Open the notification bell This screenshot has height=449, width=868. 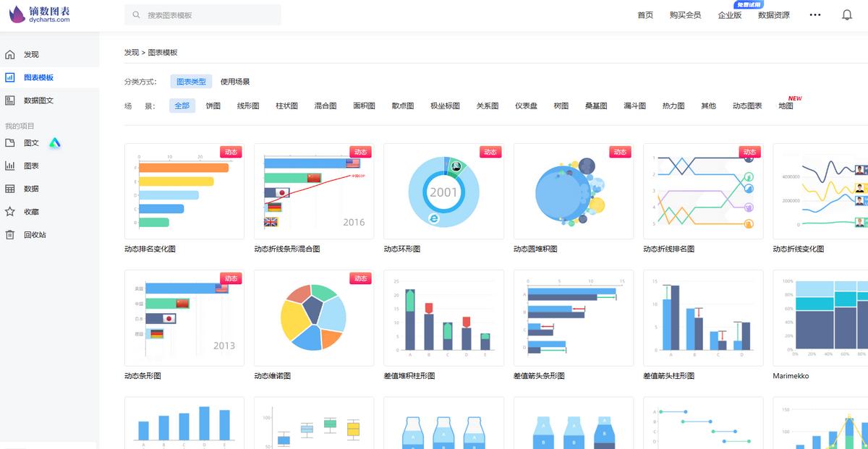click(x=847, y=15)
